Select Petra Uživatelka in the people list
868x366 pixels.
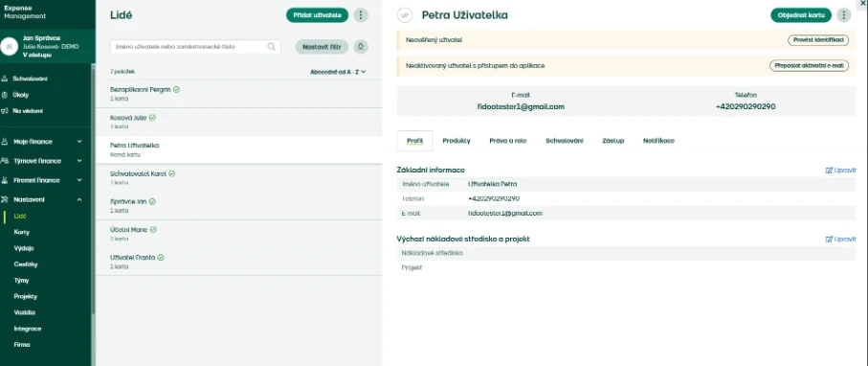click(x=238, y=149)
